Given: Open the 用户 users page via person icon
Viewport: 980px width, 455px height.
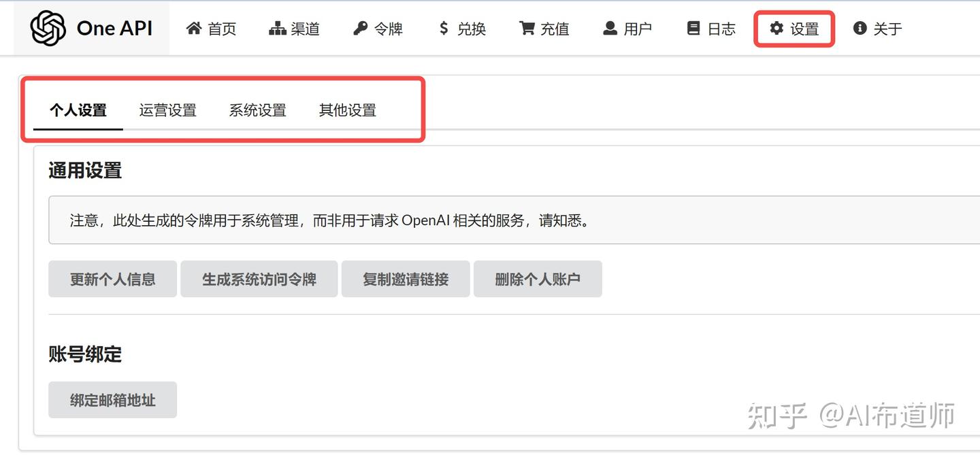Looking at the screenshot, I should point(608,27).
